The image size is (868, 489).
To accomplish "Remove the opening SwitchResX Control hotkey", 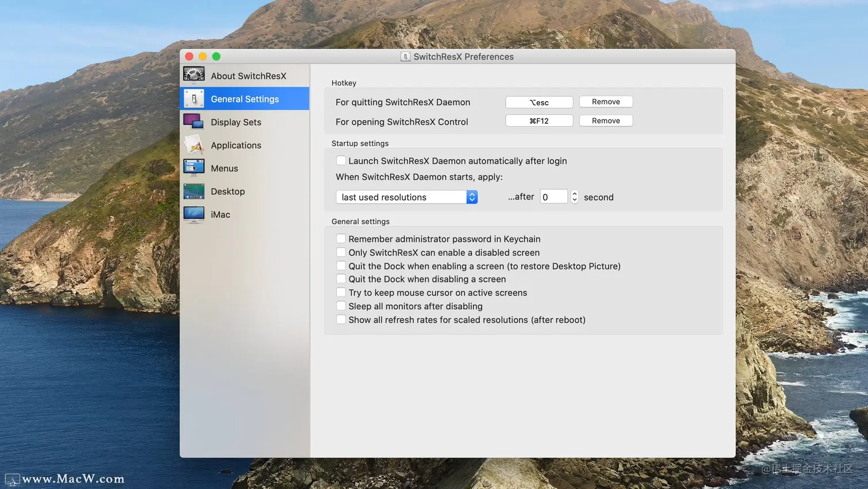I will pyautogui.click(x=606, y=121).
